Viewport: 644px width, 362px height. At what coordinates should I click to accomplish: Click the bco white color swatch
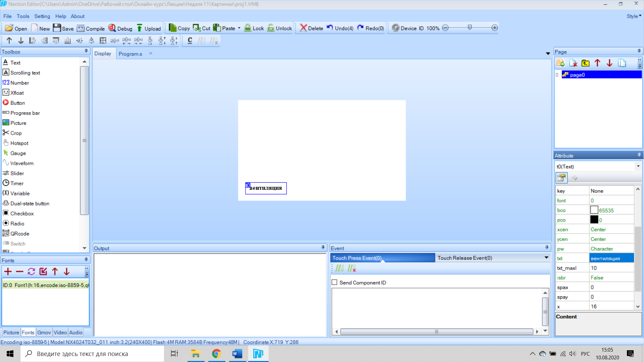(x=594, y=210)
